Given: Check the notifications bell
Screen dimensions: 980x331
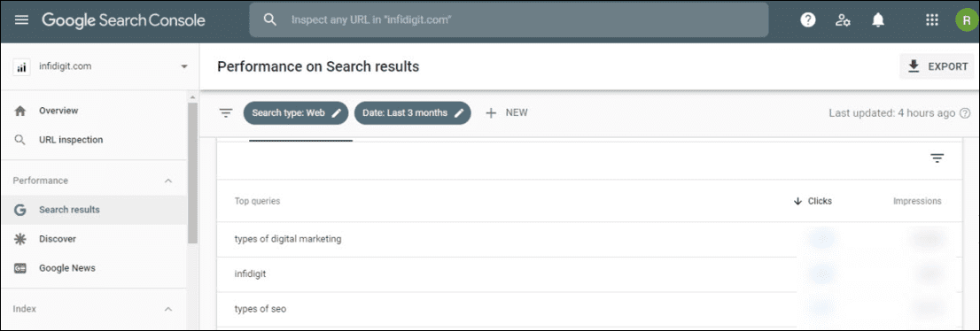Looking at the screenshot, I should 878,20.
